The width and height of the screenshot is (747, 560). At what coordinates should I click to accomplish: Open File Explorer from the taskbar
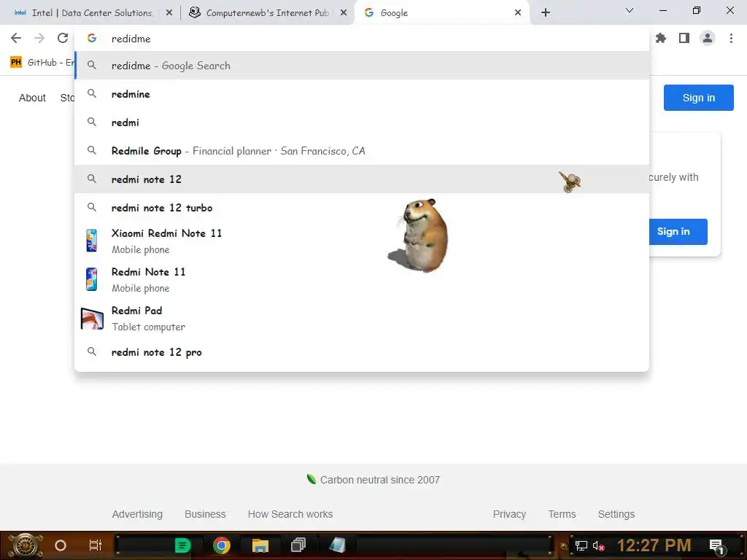coord(260,545)
